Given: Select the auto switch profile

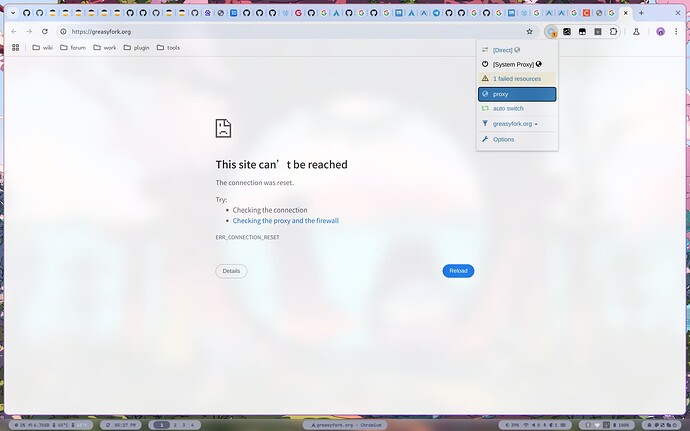Looking at the screenshot, I should pyautogui.click(x=517, y=108).
